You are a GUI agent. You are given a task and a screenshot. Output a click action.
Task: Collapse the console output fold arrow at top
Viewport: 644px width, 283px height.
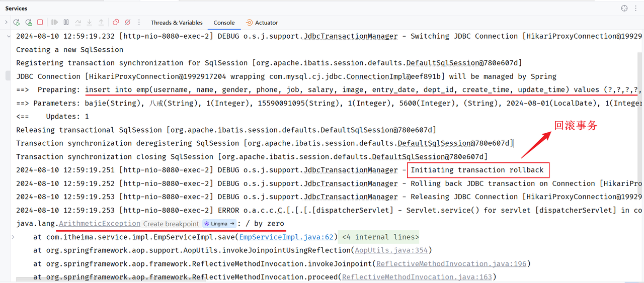pos(8,36)
